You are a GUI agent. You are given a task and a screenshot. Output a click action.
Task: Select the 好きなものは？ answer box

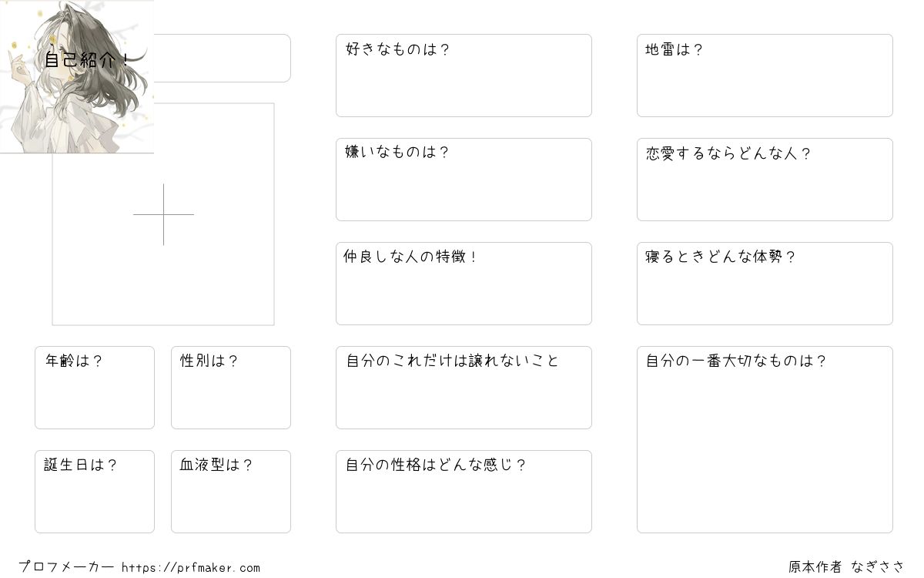[464, 76]
